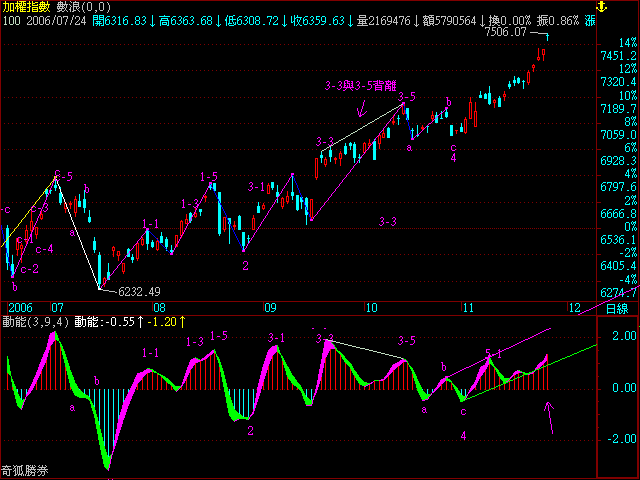The width and height of the screenshot is (640, 480).
Task: Click the 2006 year label on the time axis
Action: coord(20,308)
